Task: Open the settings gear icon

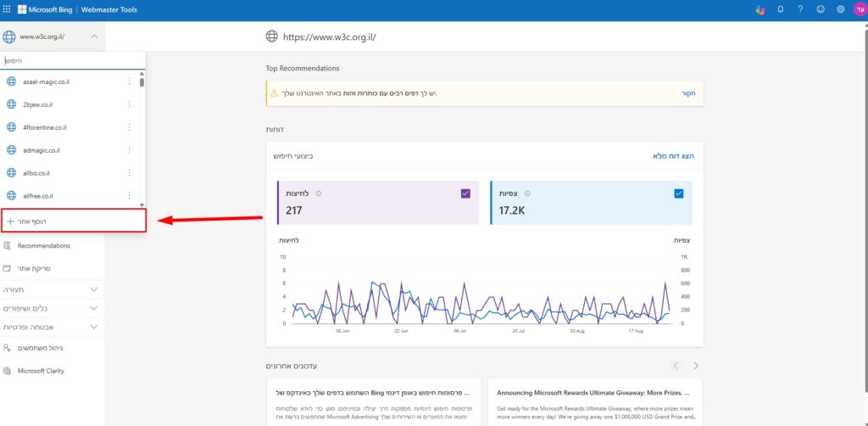Action: [x=840, y=9]
